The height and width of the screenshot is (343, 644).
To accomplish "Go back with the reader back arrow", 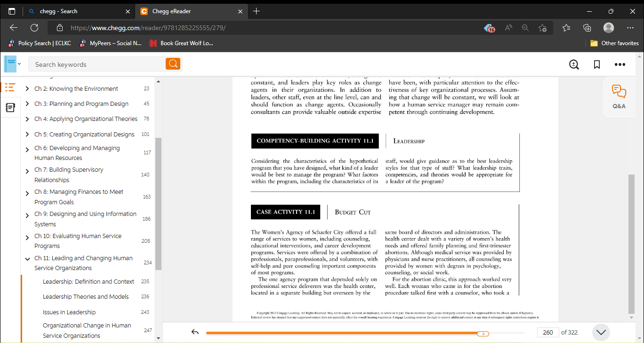I will click(x=195, y=332).
